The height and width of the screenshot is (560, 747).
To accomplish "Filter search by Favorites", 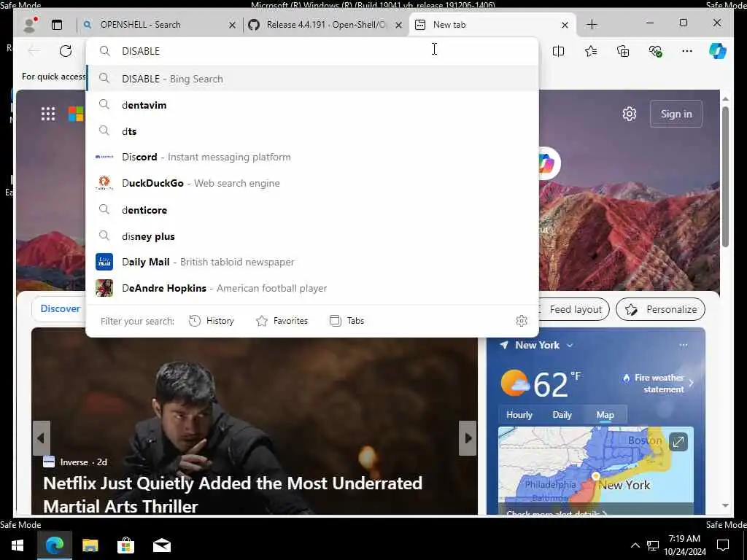I will [x=282, y=321].
